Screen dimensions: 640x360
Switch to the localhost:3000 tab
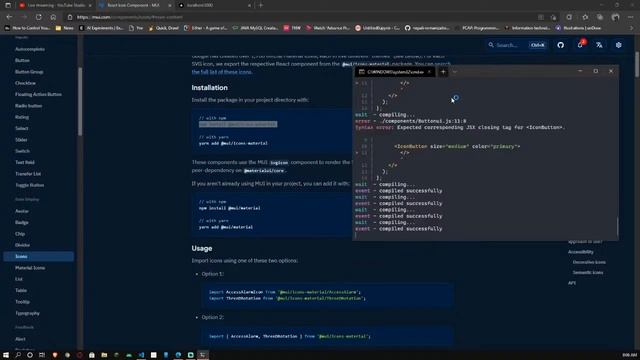[x=214, y=5]
